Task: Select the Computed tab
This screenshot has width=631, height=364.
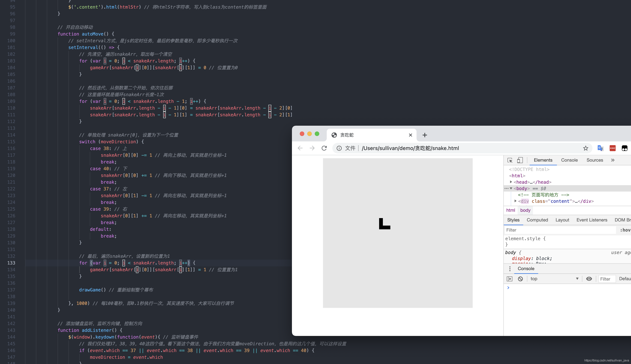Action: click(x=537, y=220)
